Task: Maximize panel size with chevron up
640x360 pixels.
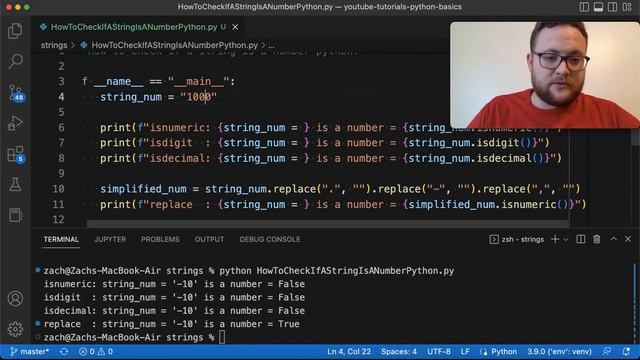Action: tap(613, 239)
